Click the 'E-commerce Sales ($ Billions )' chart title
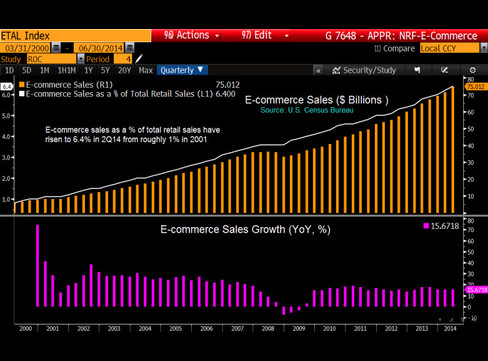The image size is (488, 361). [x=317, y=100]
